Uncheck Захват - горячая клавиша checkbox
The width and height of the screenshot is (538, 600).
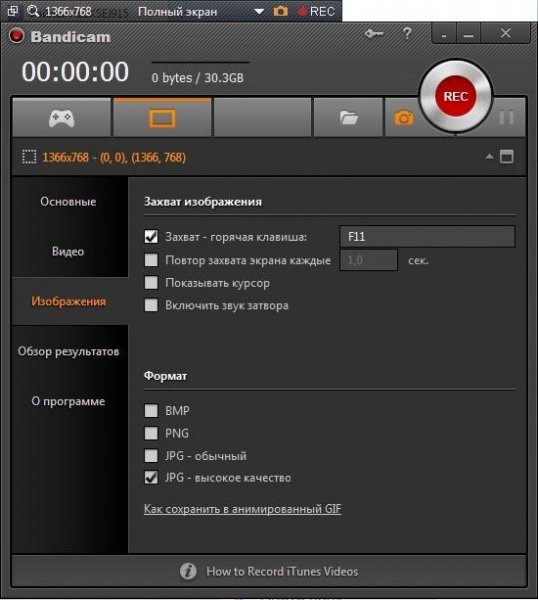[151, 237]
